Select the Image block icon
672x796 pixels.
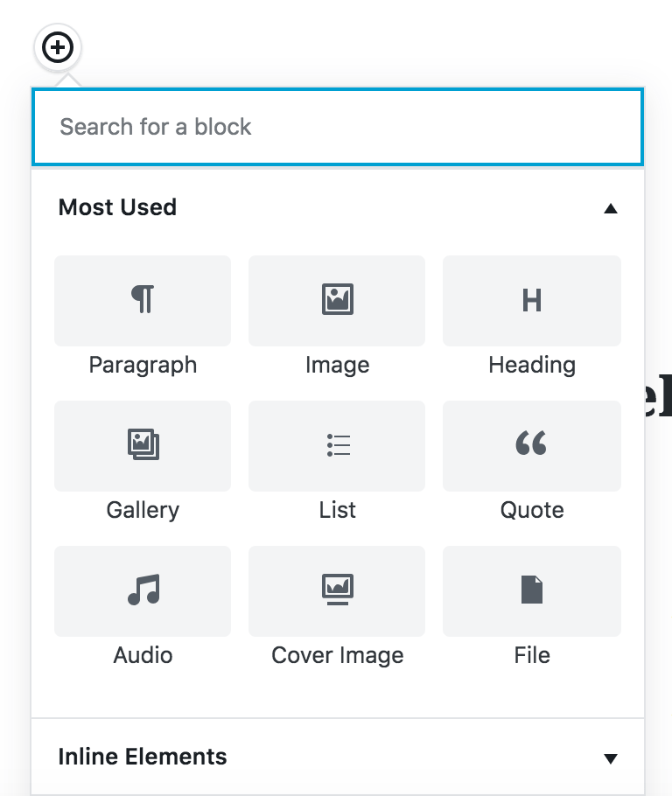[x=337, y=300]
